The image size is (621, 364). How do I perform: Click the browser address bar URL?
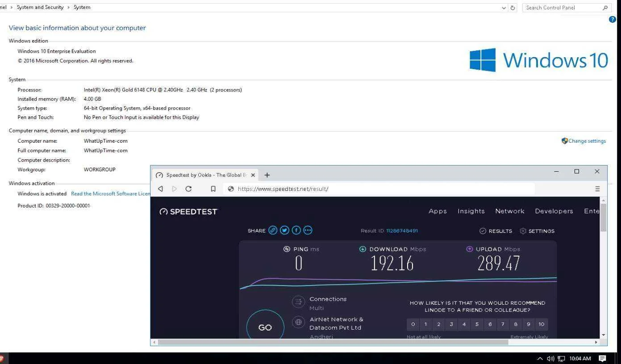pyautogui.click(x=283, y=189)
